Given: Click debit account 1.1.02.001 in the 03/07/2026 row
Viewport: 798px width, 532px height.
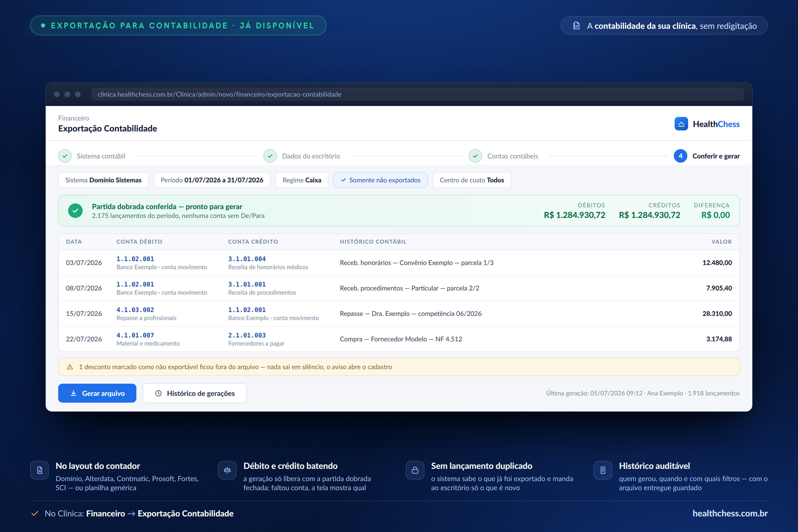Looking at the screenshot, I should coord(135,259).
